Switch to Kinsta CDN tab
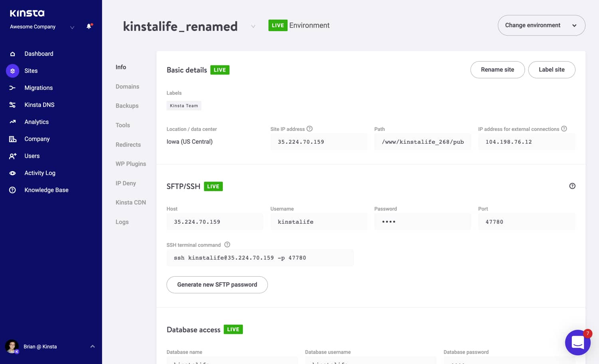Viewport: 599px width, 364px height. [x=131, y=202]
